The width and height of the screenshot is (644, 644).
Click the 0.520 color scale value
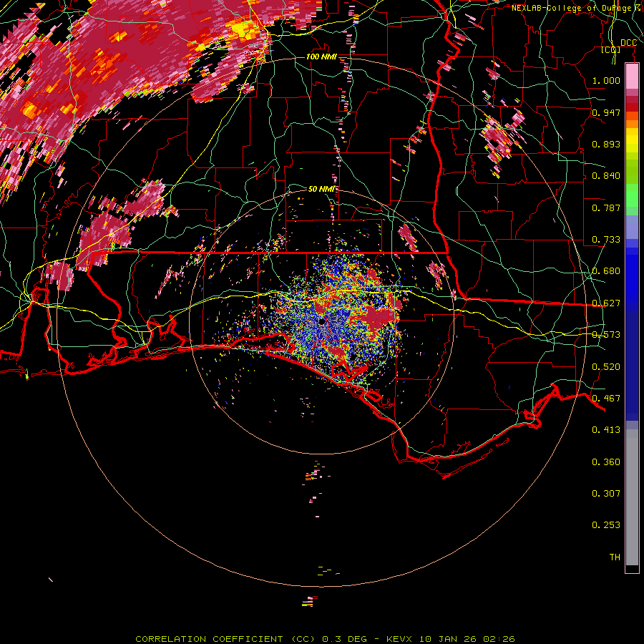pos(606,367)
